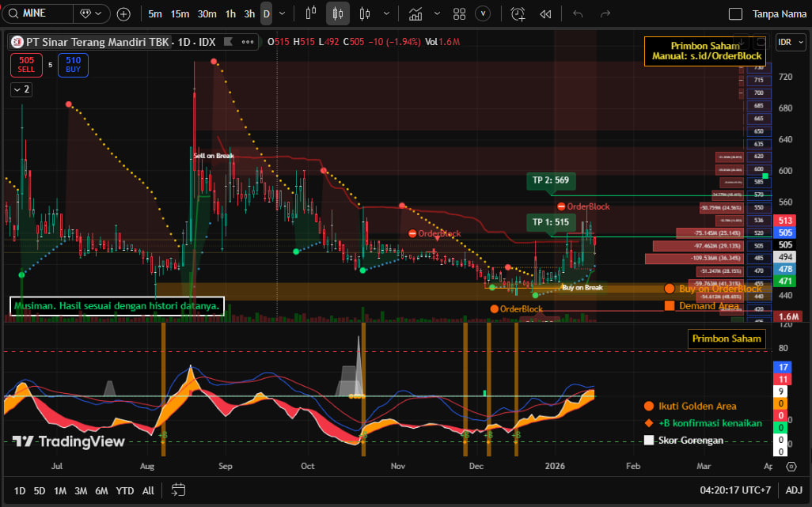The height and width of the screenshot is (507, 812).
Task: Click the 510 BUY button
Action: click(73, 65)
